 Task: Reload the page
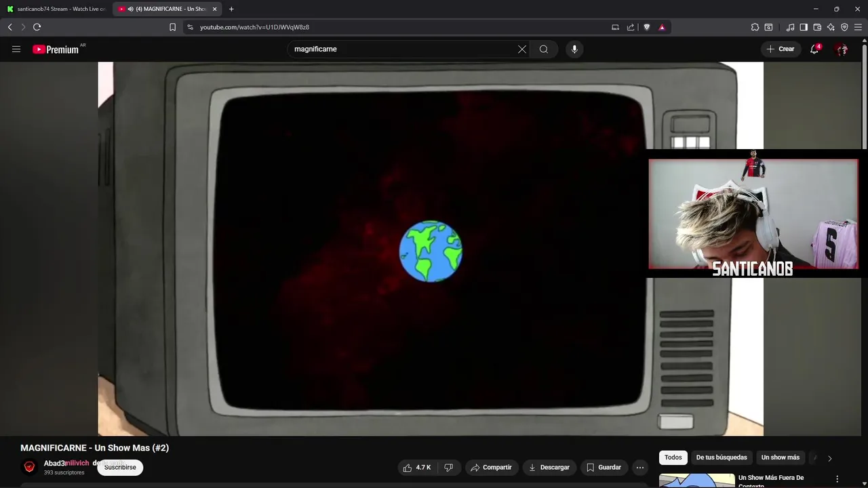(37, 27)
